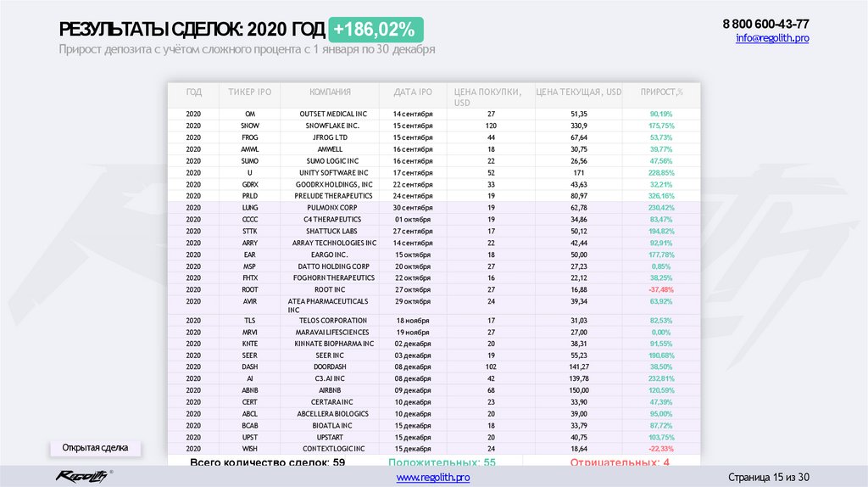Select 'ATEA PHARMACEUTICALS INC' company cell

[328, 305]
